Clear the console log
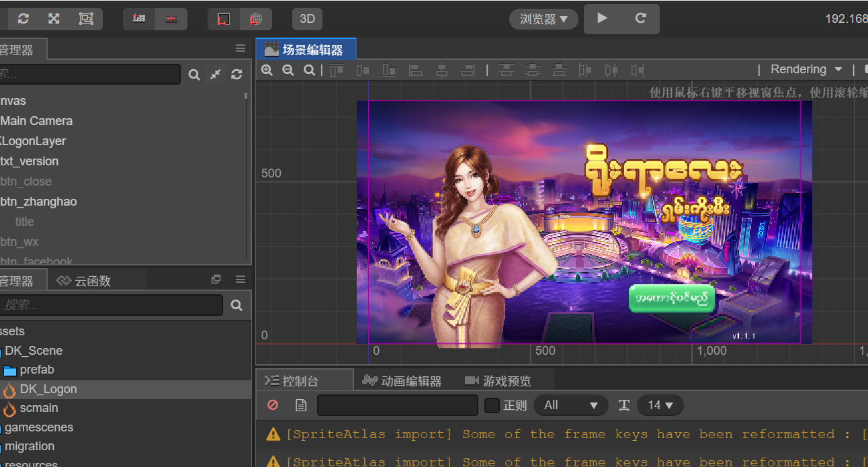The height and width of the screenshot is (467, 868). (273, 405)
